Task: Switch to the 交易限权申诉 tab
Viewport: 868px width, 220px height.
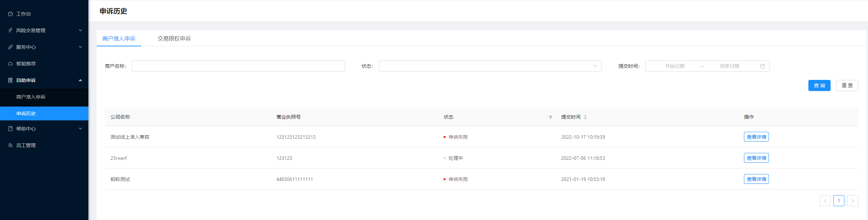Action: [x=174, y=38]
